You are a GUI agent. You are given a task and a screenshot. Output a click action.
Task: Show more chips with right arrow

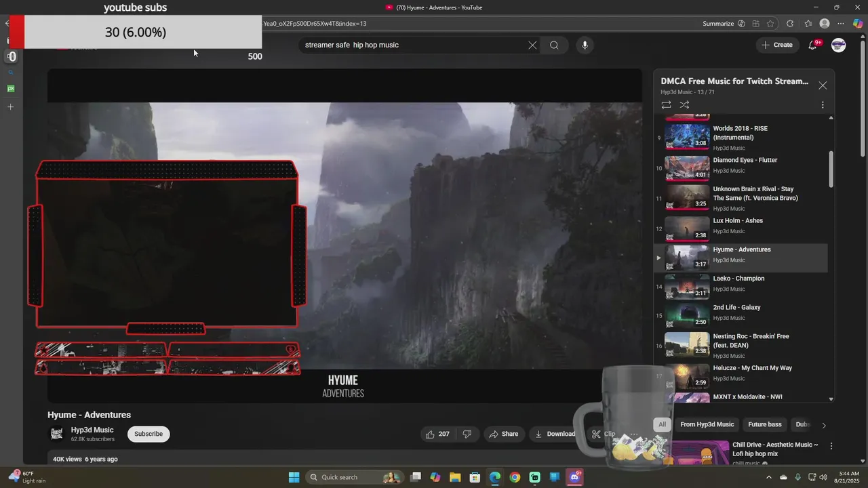824,425
